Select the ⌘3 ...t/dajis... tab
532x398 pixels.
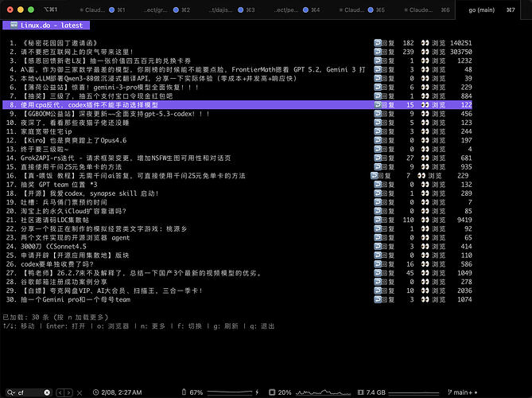231,10
